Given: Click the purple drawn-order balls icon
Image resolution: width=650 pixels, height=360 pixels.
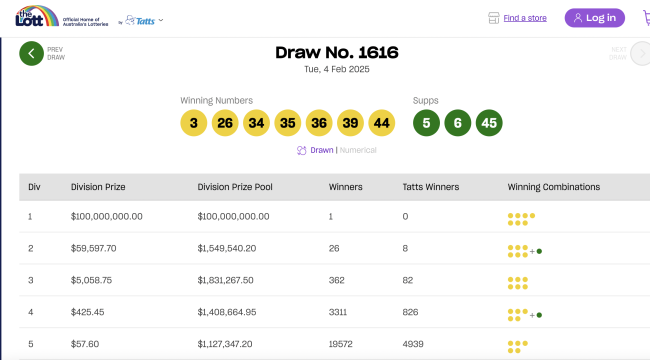Looking at the screenshot, I should pos(301,150).
